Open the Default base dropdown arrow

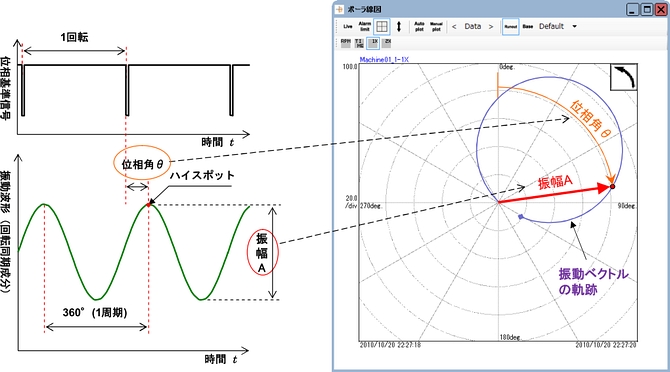click(575, 26)
